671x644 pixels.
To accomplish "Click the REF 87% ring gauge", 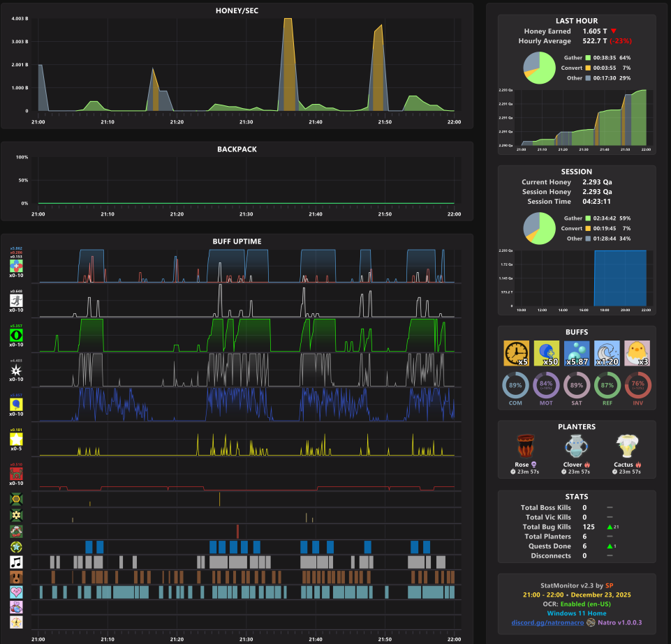I will pos(607,385).
